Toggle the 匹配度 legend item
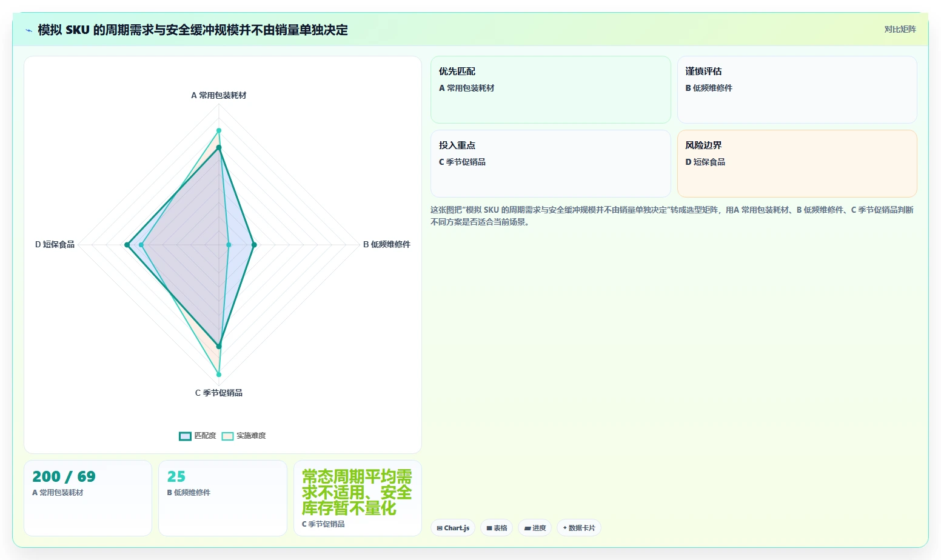The width and height of the screenshot is (941, 560). pyautogui.click(x=198, y=436)
